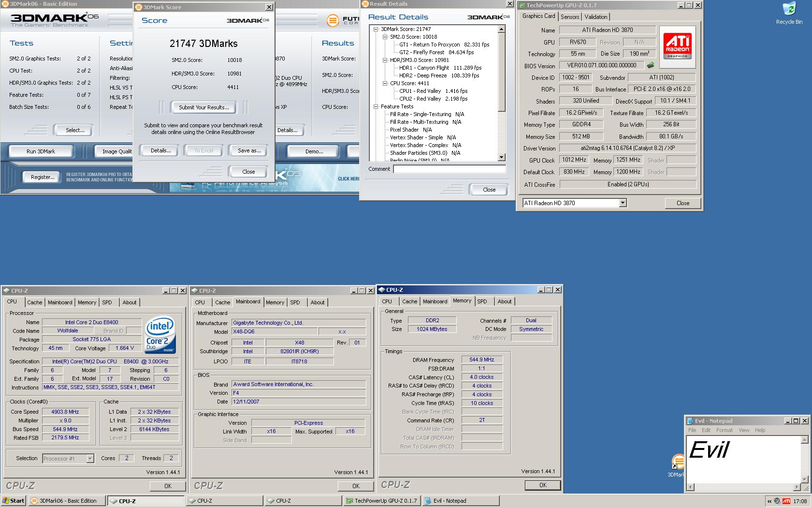The image size is (812, 508).
Task: Collapse the CPU Score tree node
Action: [x=385, y=83]
